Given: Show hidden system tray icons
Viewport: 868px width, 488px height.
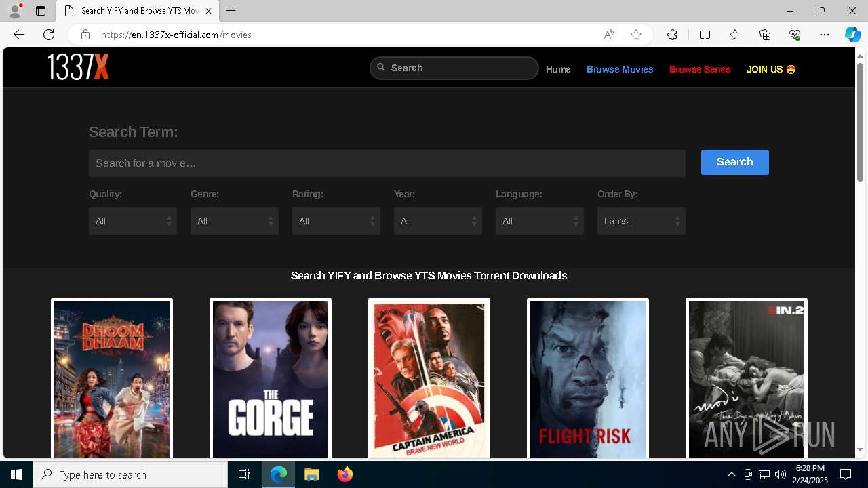Looking at the screenshot, I should click(x=731, y=474).
